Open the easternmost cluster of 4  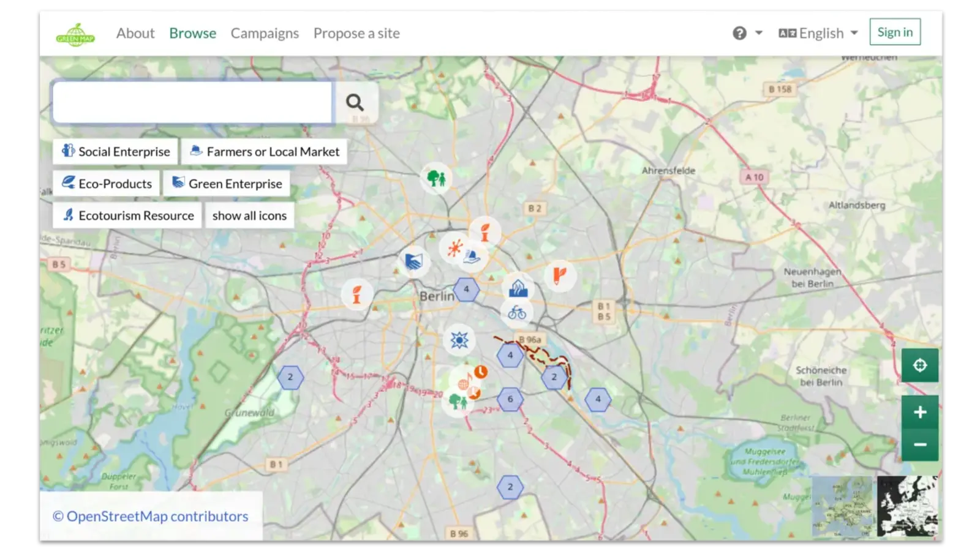click(598, 399)
